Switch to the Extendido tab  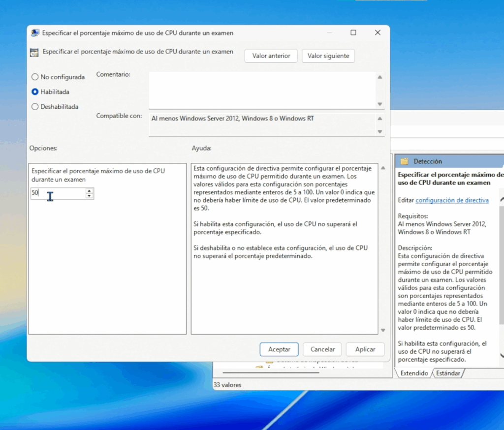[x=413, y=373]
